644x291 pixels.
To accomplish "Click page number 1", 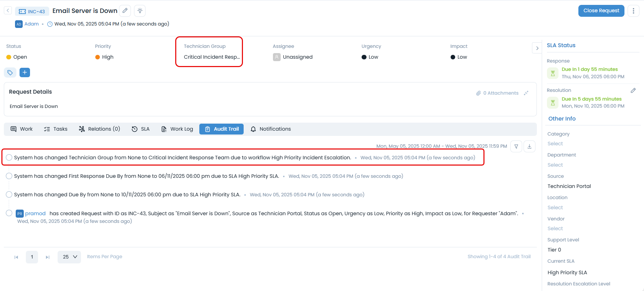I will coord(32,257).
